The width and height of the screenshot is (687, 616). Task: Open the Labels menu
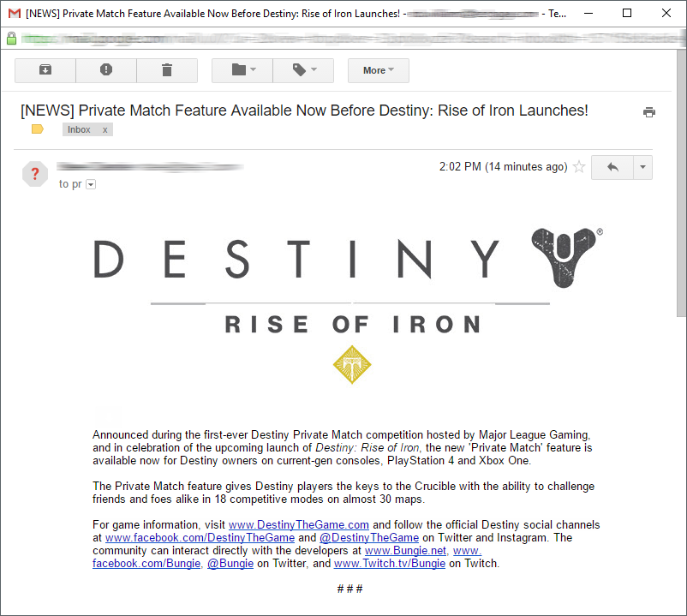302,69
